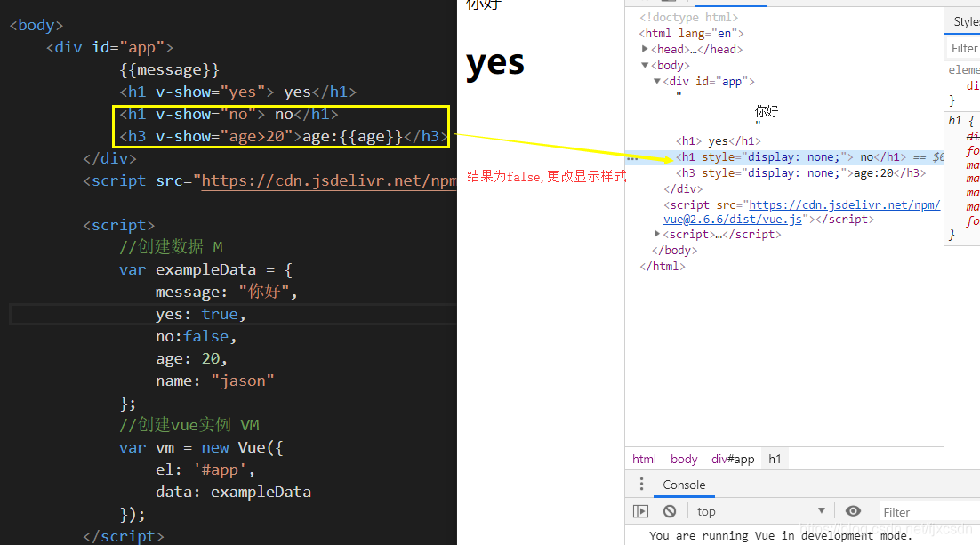This screenshot has width=980, height=545.
Task: Click the 你好 text node in Elements
Action: [x=767, y=112]
